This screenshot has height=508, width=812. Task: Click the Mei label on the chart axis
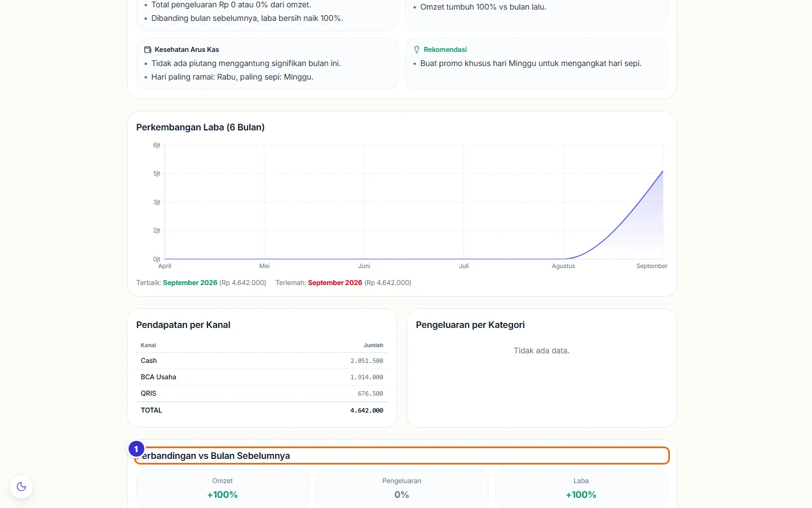[264, 266]
